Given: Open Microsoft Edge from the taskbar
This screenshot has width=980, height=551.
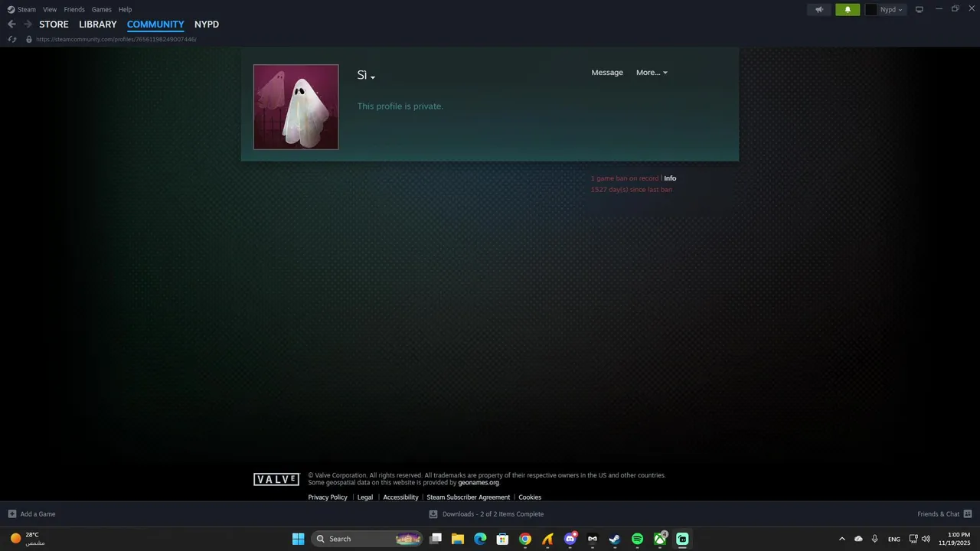Looking at the screenshot, I should pyautogui.click(x=480, y=539).
